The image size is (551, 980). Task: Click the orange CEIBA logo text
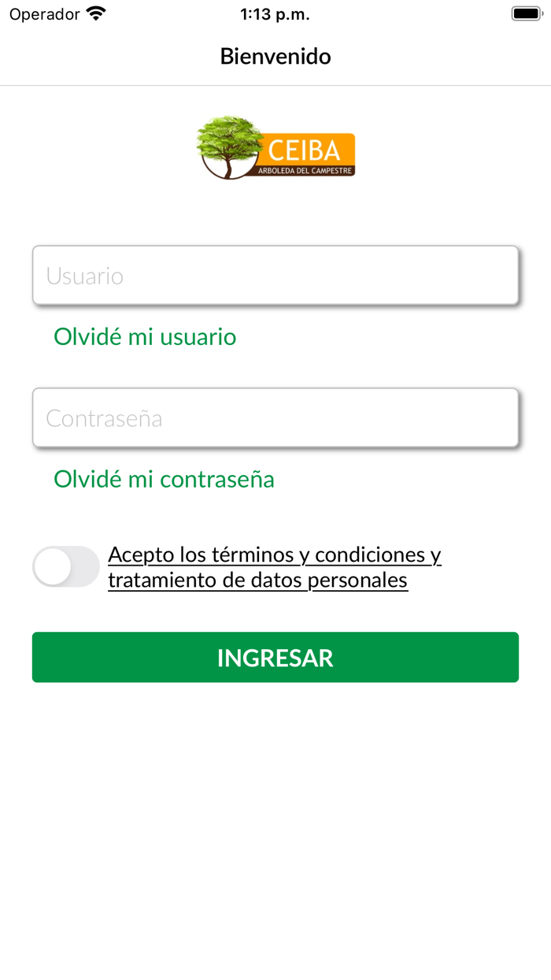(304, 150)
